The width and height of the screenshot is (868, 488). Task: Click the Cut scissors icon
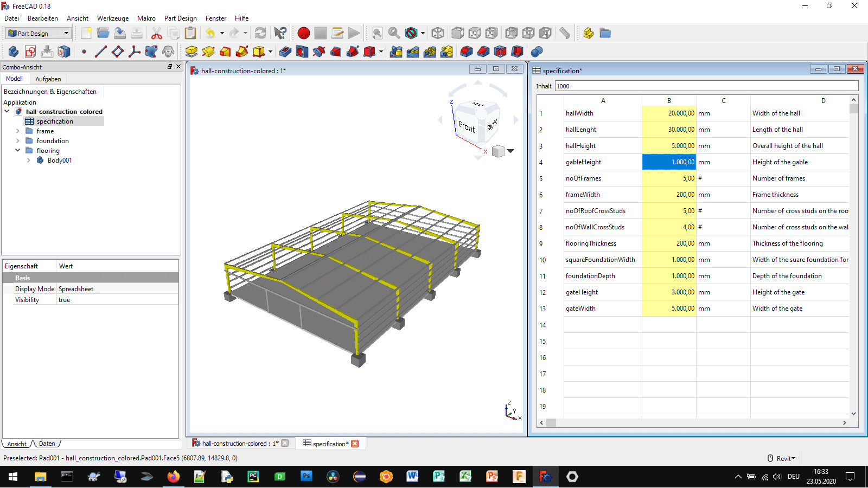tap(157, 34)
